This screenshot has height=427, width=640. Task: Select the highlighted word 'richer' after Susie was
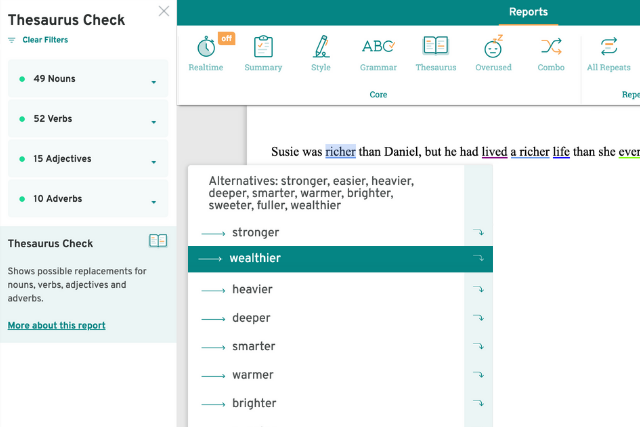pos(340,151)
